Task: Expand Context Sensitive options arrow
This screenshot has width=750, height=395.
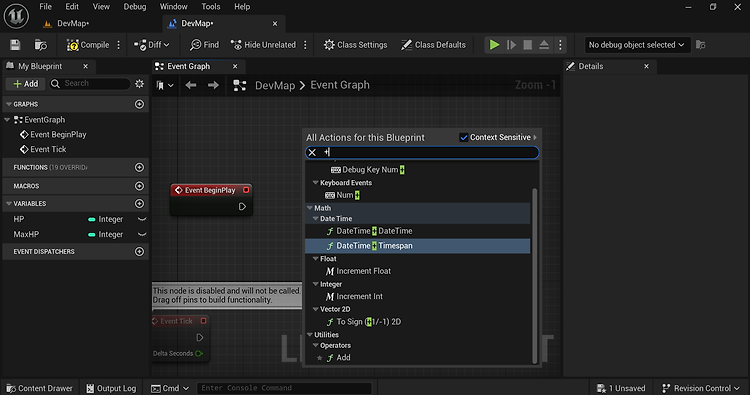Action: coord(535,137)
